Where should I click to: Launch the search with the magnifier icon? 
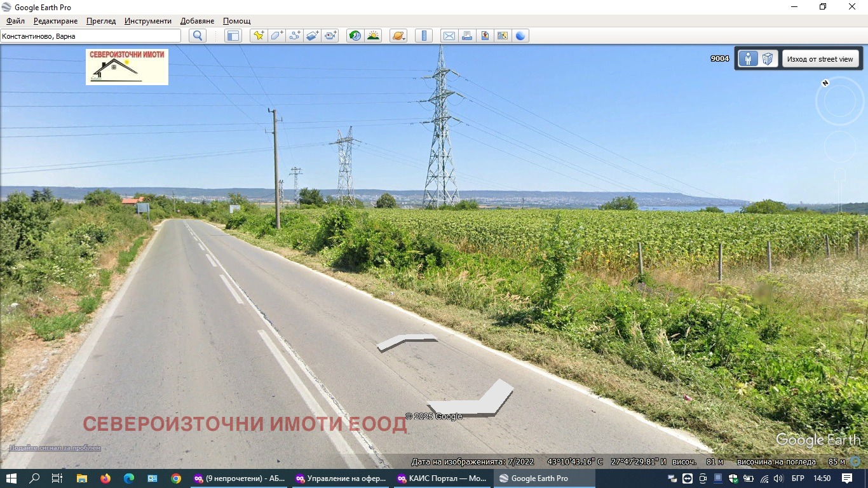(197, 35)
